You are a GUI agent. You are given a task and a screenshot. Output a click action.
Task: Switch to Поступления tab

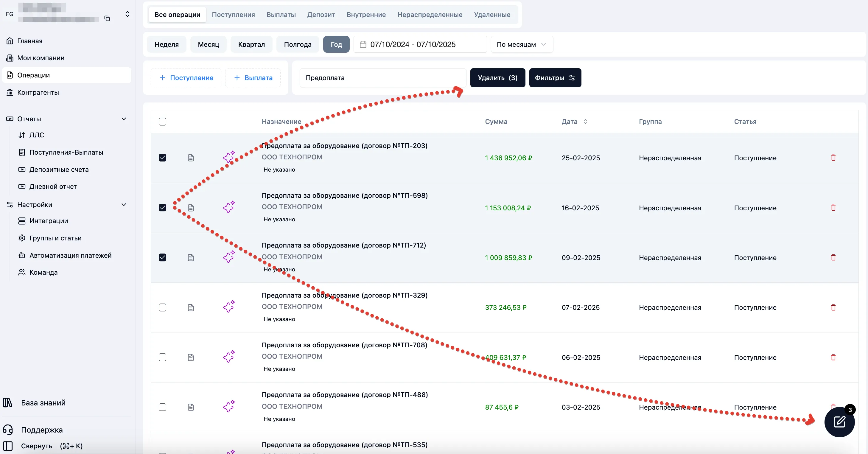click(233, 15)
